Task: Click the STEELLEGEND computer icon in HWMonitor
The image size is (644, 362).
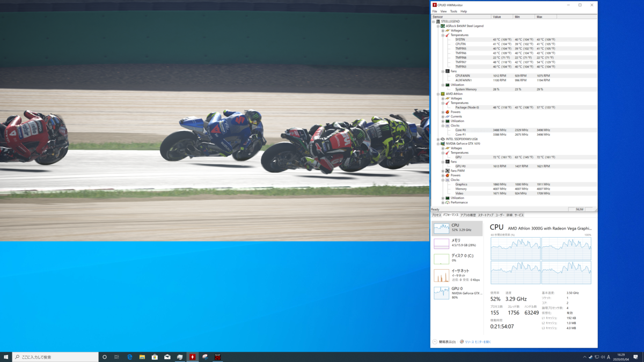Action: coord(438,21)
